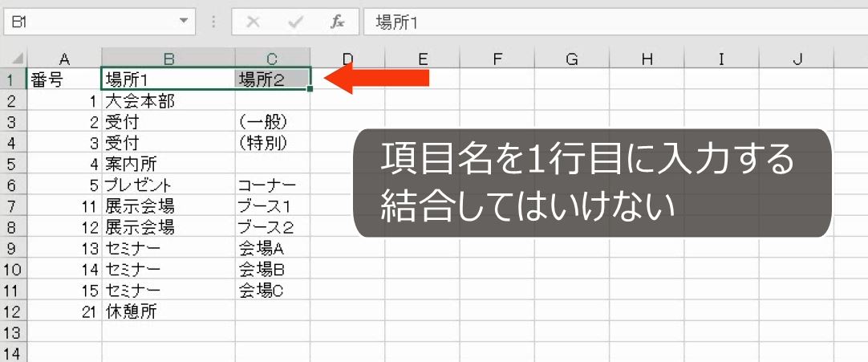Click cell containing (特別)
The image size is (868, 362).
tap(273, 142)
